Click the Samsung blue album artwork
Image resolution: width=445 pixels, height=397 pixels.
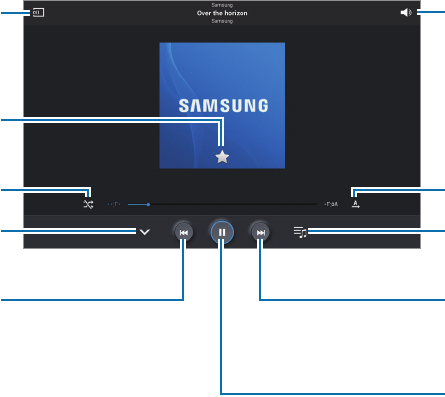click(222, 106)
